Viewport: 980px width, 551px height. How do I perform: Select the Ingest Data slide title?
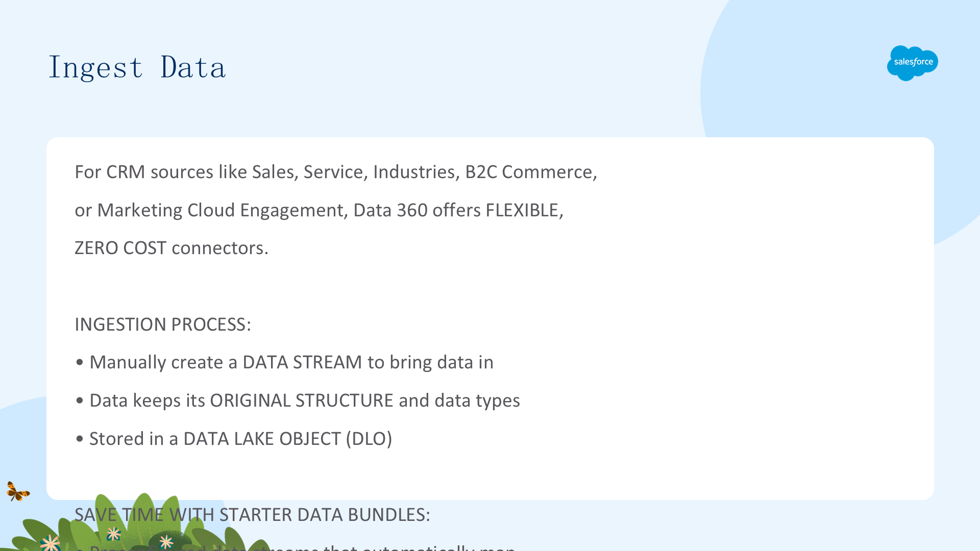(137, 67)
